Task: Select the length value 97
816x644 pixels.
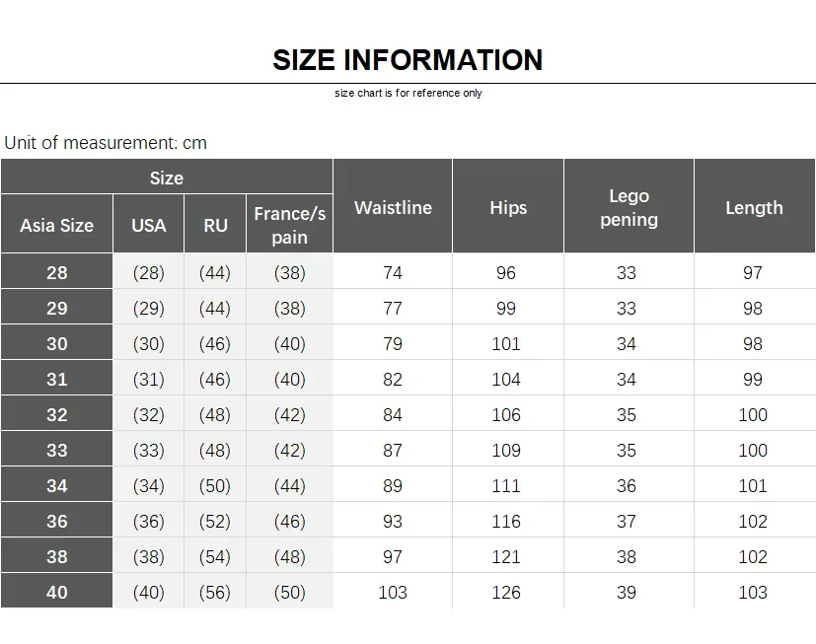Action: pyautogui.click(x=753, y=272)
